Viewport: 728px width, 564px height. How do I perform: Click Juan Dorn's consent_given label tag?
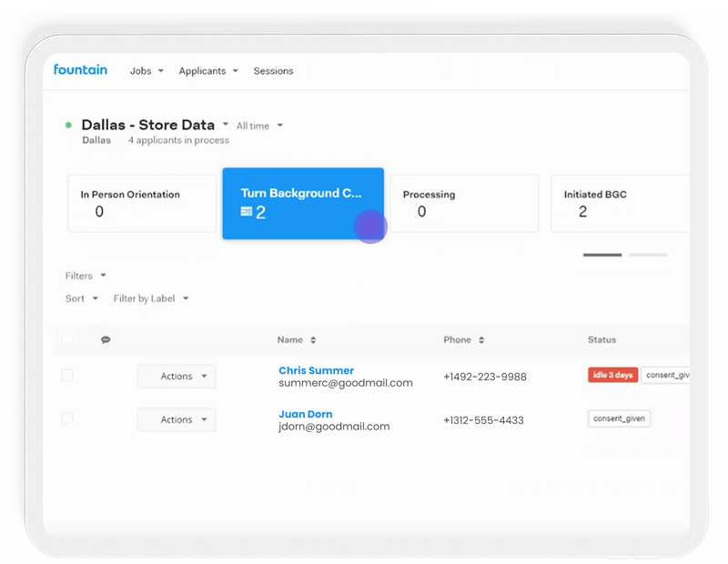coord(619,418)
